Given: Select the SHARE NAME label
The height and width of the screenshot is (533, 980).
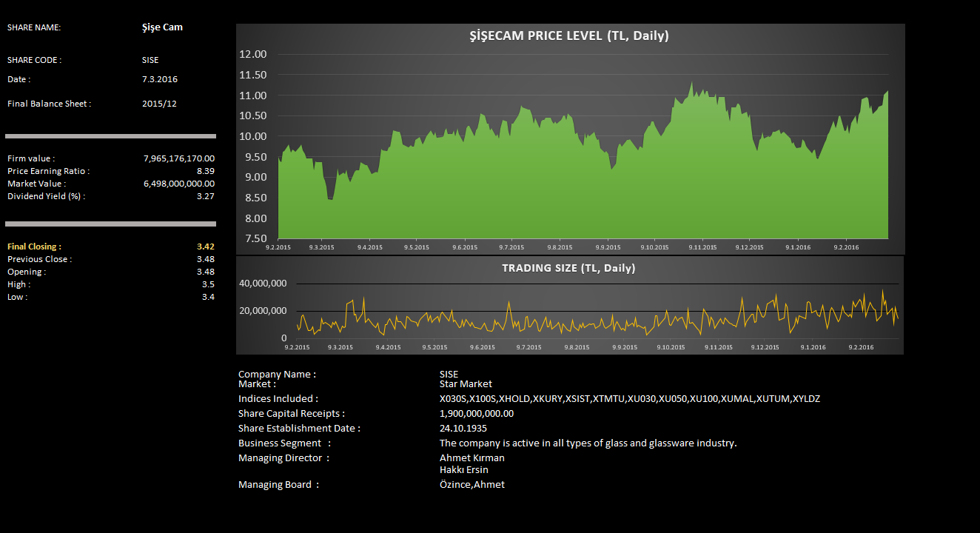Looking at the screenshot, I should [x=34, y=27].
